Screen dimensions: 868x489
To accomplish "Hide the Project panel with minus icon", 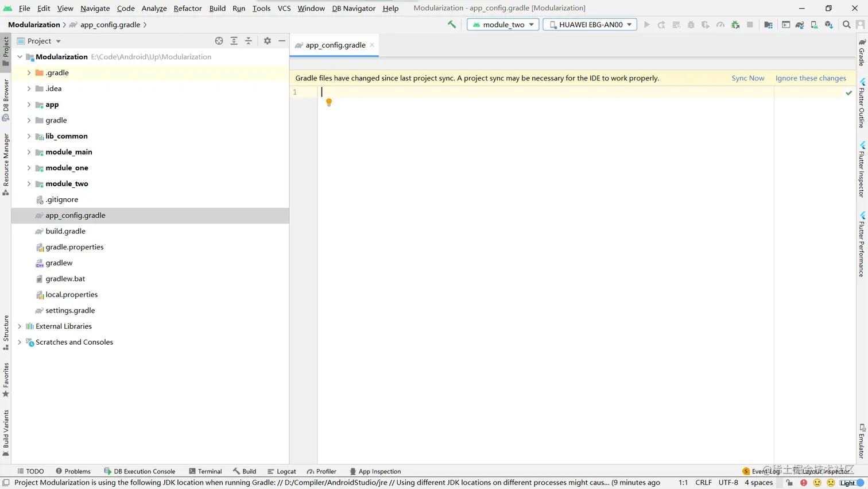I will click(282, 41).
